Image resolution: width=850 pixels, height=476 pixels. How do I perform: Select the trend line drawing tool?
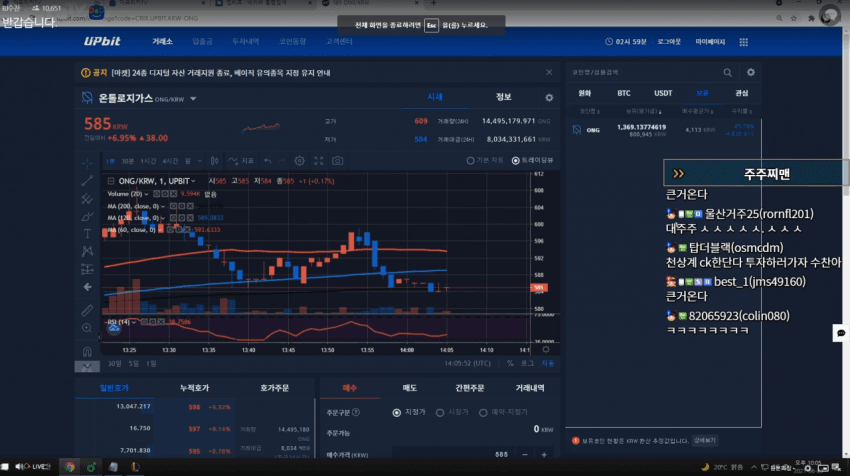[x=87, y=181]
